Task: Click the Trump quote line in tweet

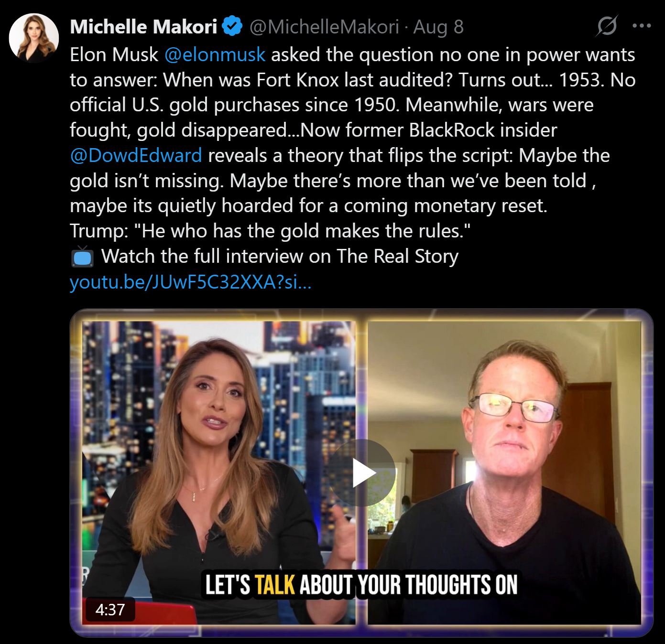Action: coord(270,231)
